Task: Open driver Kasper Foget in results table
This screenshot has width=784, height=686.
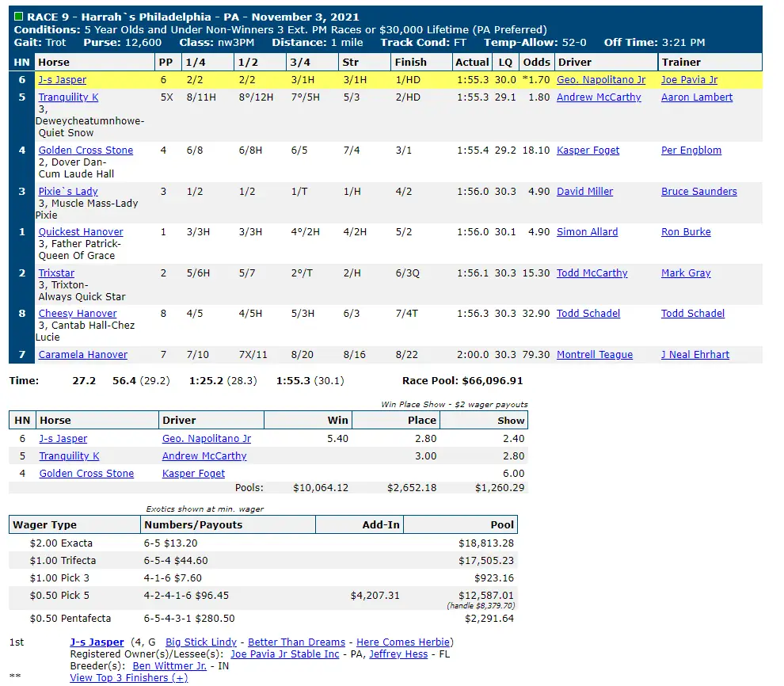Action: click(588, 150)
